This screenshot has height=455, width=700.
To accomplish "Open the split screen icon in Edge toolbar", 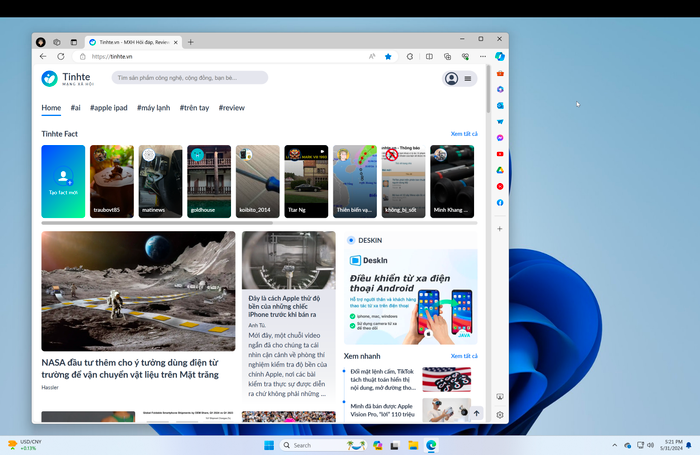I will [429, 56].
